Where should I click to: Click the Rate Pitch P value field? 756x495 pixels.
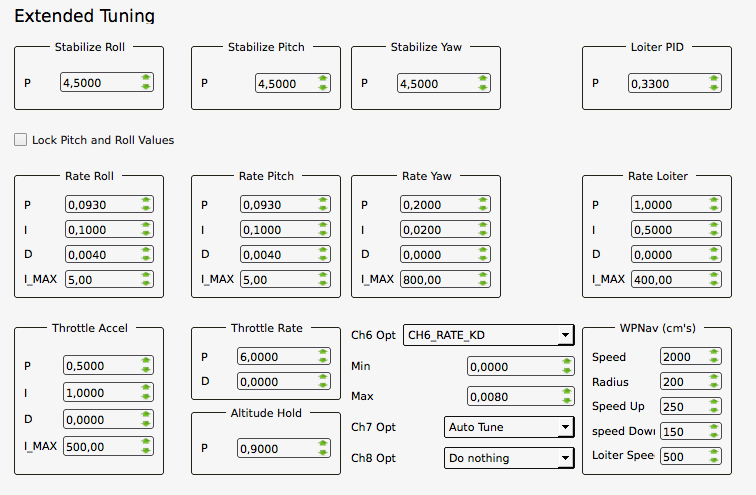275,204
